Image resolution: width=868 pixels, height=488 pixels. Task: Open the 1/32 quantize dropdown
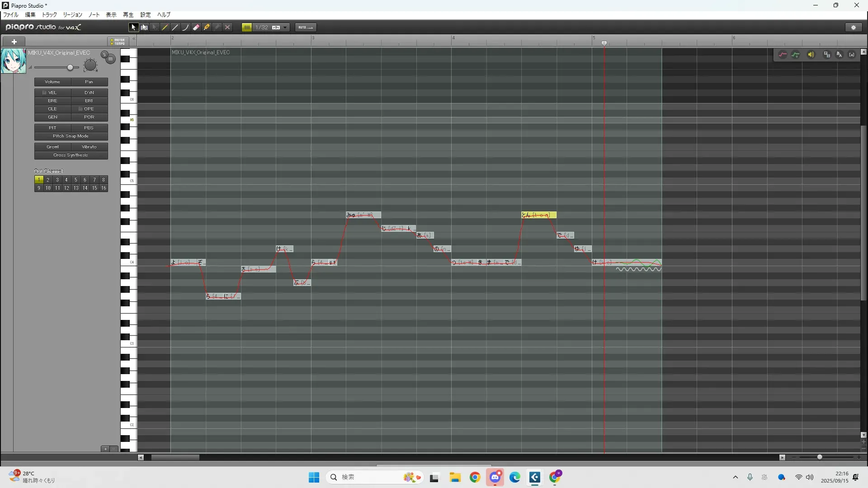(285, 28)
